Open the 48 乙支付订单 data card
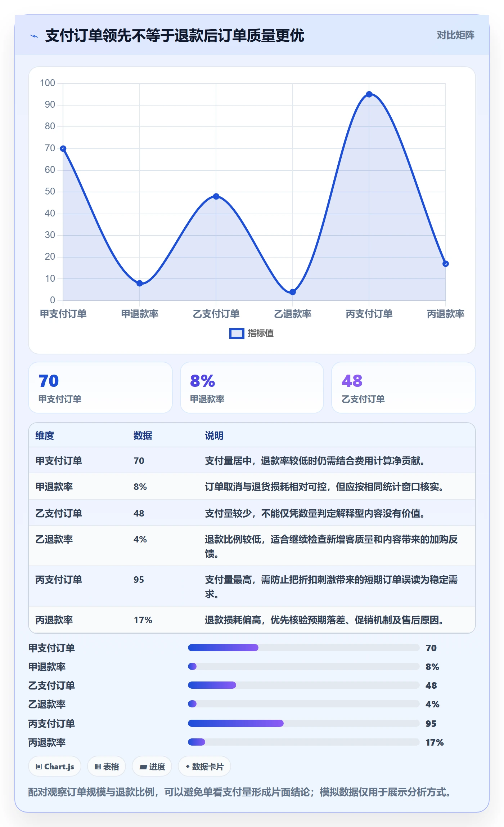The width and height of the screenshot is (504, 827). [404, 388]
